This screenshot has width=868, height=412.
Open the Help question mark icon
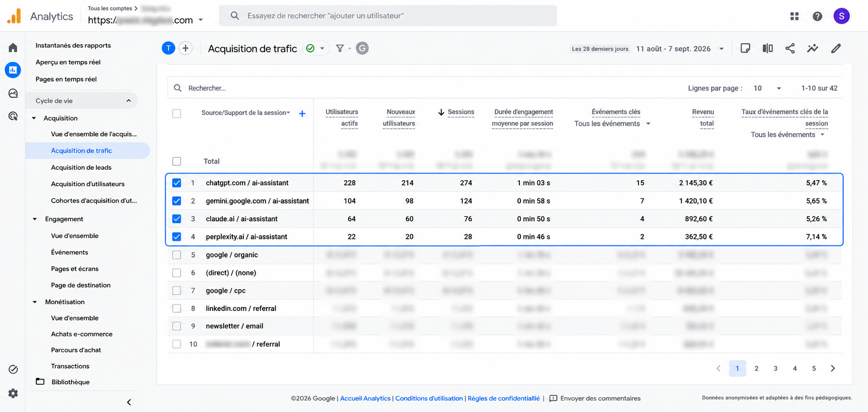click(817, 16)
